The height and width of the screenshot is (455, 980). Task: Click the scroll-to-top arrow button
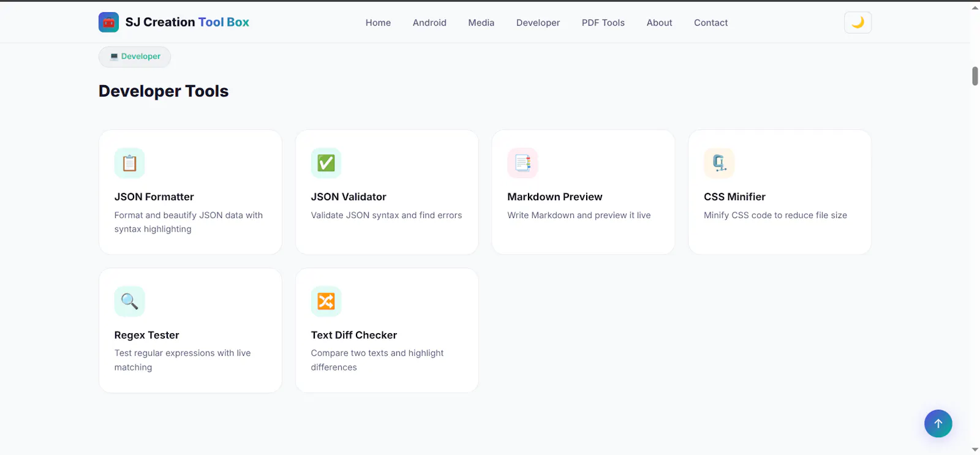click(x=938, y=423)
